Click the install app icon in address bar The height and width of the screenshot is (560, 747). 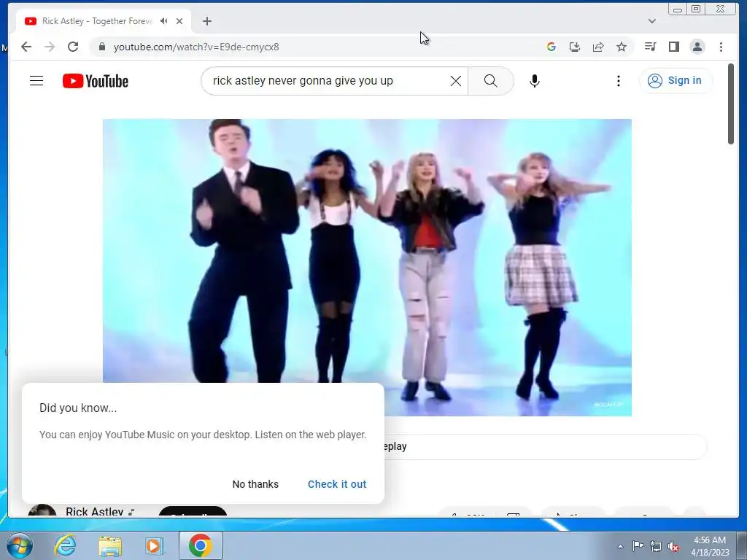click(x=575, y=47)
